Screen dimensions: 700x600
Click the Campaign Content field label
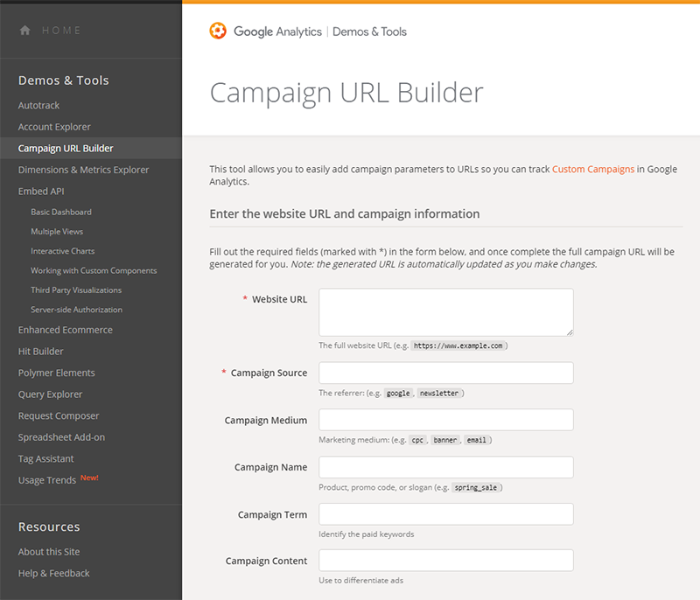[266, 561]
